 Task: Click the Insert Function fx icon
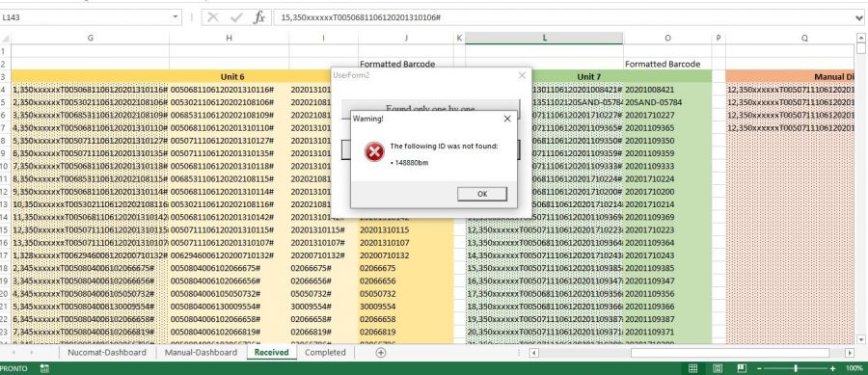[x=259, y=17]
